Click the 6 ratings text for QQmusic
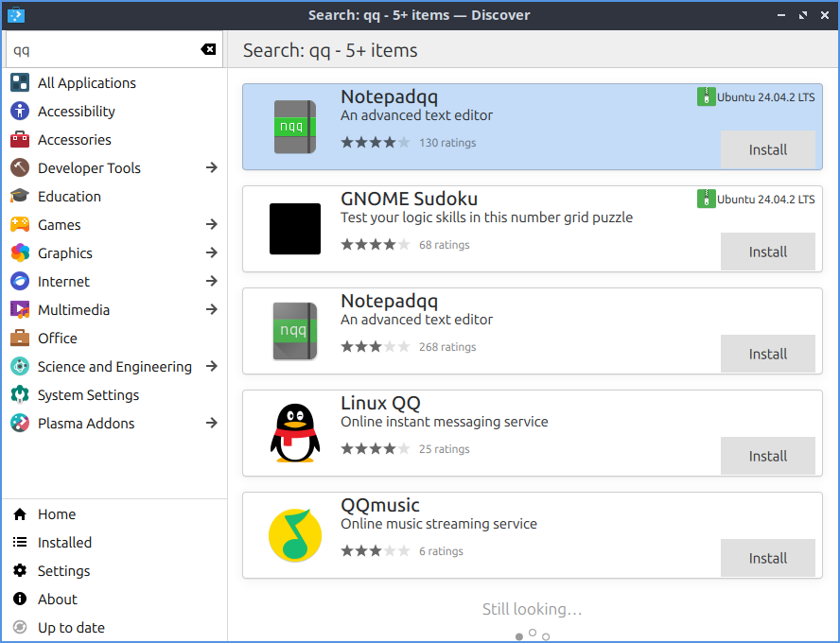The width and height of the screenshot is (840, 643). (x=441, y=551)
